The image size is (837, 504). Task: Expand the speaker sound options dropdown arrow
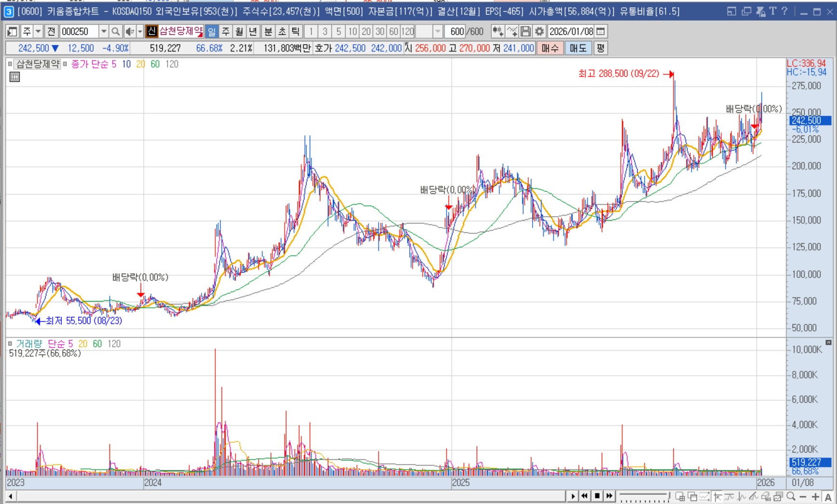pyautogui.click(x=140, y=32)
